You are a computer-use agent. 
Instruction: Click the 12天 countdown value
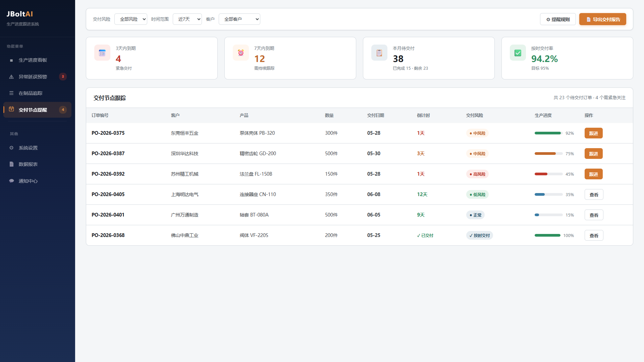tap(422, 194)
